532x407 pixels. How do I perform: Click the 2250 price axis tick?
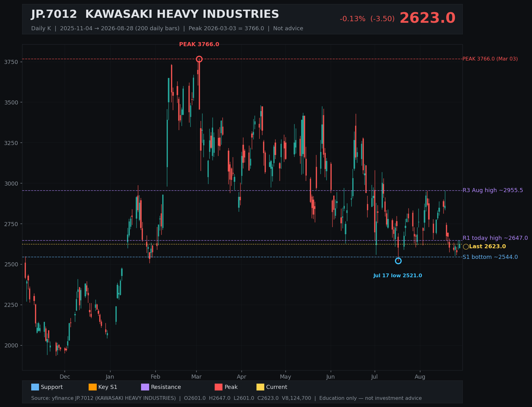[11, 305]
